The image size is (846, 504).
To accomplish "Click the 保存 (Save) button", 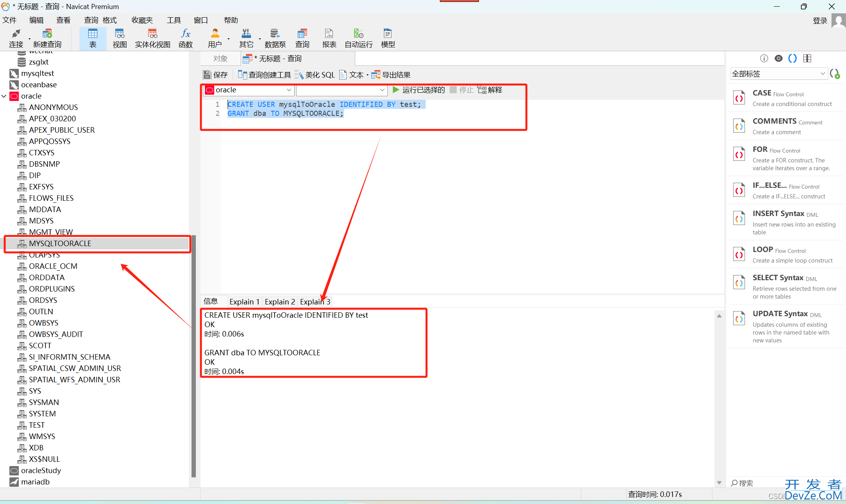I will click(x=215, y=75).
